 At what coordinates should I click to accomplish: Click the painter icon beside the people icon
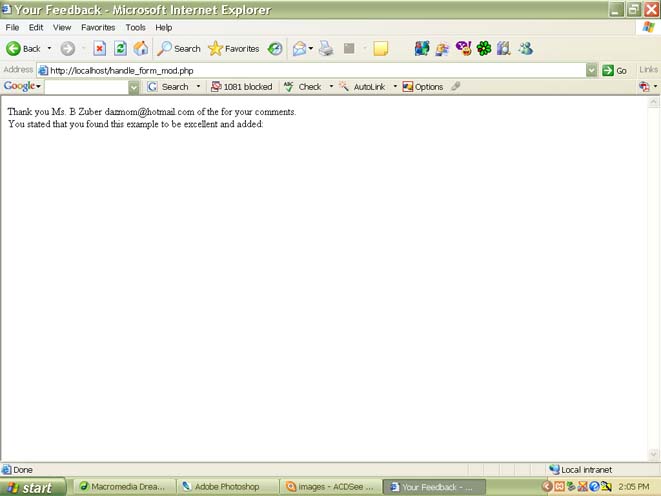coord(442,49)
